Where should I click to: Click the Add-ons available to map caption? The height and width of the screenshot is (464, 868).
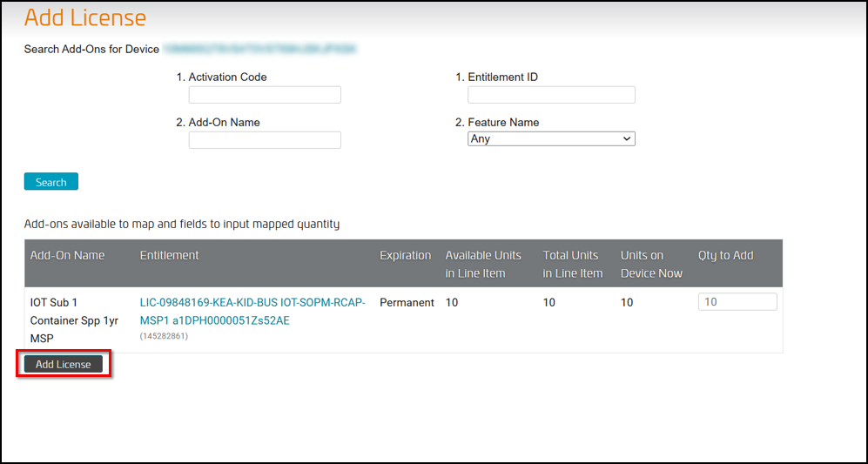[182, 225]
